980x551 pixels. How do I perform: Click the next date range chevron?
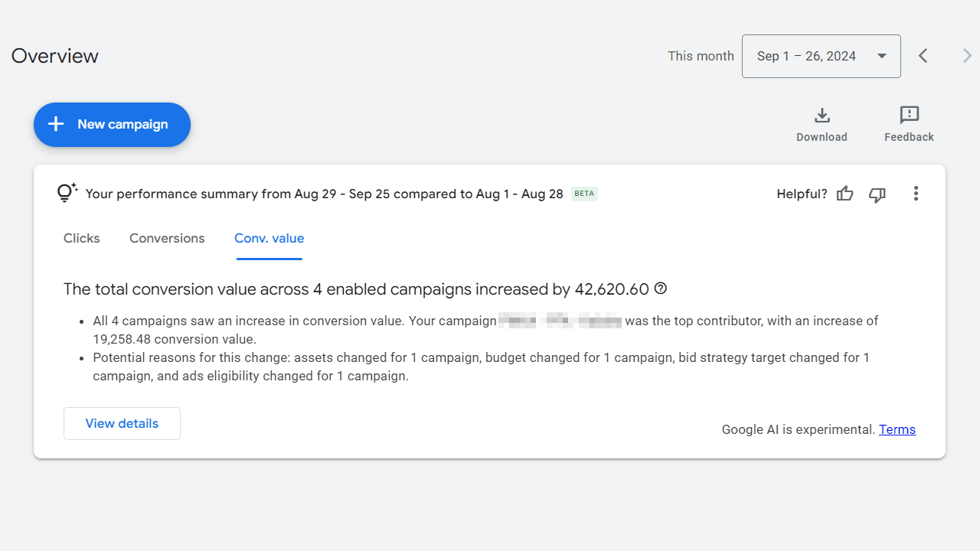pyautogui.click(x=967, y=55)
